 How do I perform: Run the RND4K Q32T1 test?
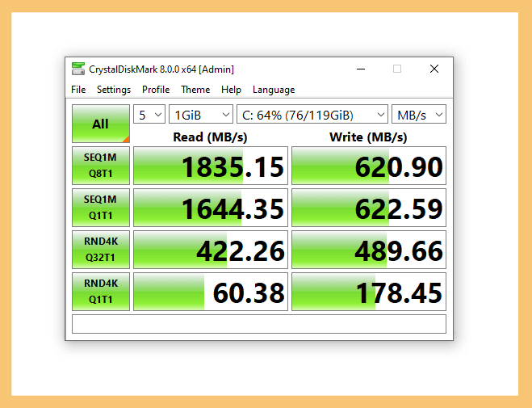pos(101,250)
